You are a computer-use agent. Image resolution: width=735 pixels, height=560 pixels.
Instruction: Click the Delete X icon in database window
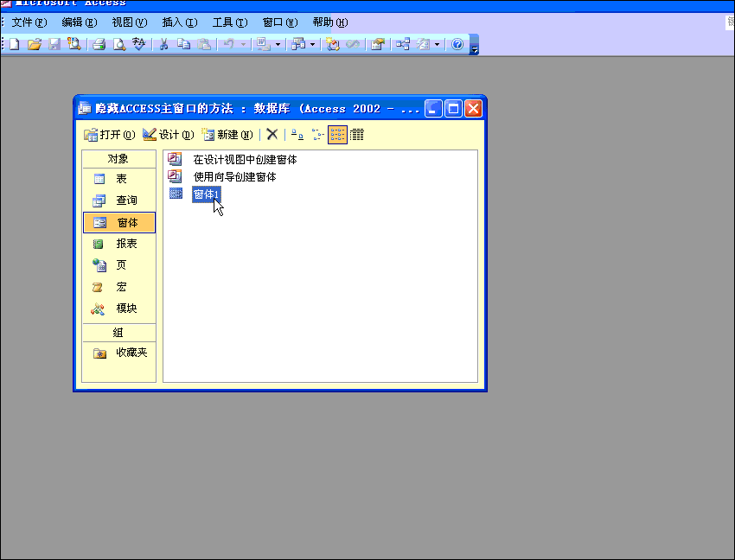pyautogui.click(x=272, y=135)
